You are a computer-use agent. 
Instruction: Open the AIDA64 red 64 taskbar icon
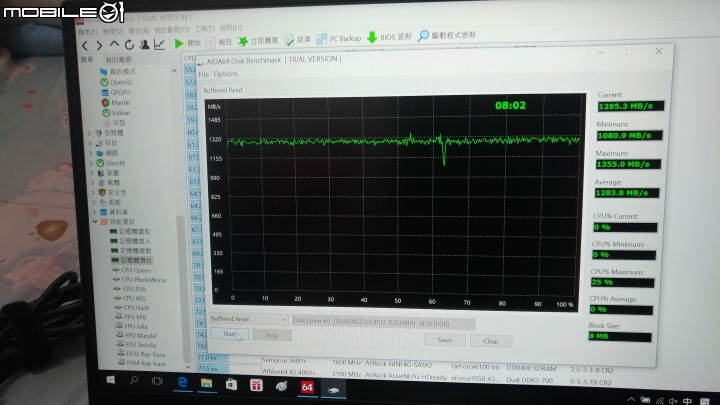point(307,387)
